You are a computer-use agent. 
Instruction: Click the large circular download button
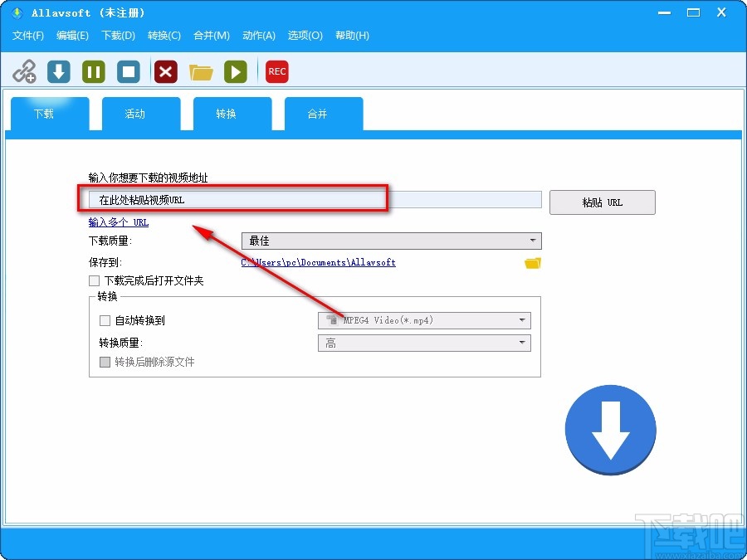pyautogui.click(x=611, y=430)
